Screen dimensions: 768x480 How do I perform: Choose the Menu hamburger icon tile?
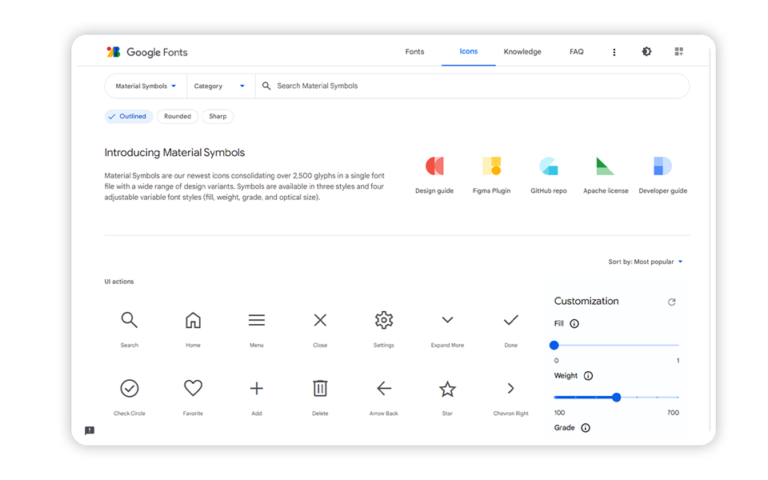(x=257, y=328)
